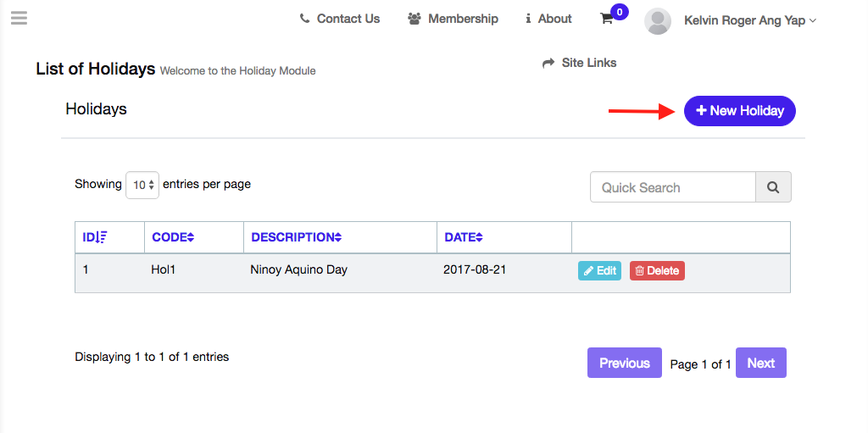Image resolution: width=868 pixels, height=433 pixels.
Task: Focus the Quick Search input field
Action: click(x=672, y=187)
